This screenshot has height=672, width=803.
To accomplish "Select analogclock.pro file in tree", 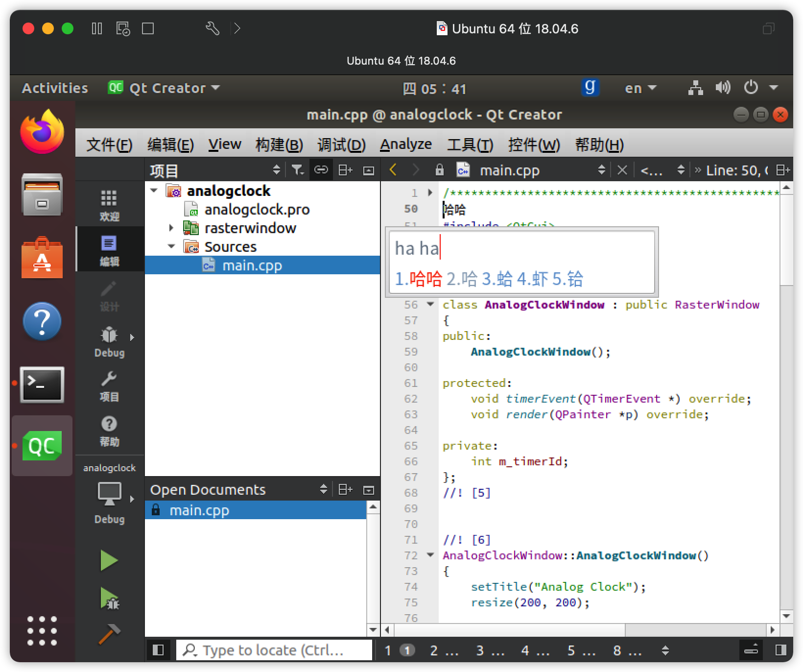I will coord(257,209).
